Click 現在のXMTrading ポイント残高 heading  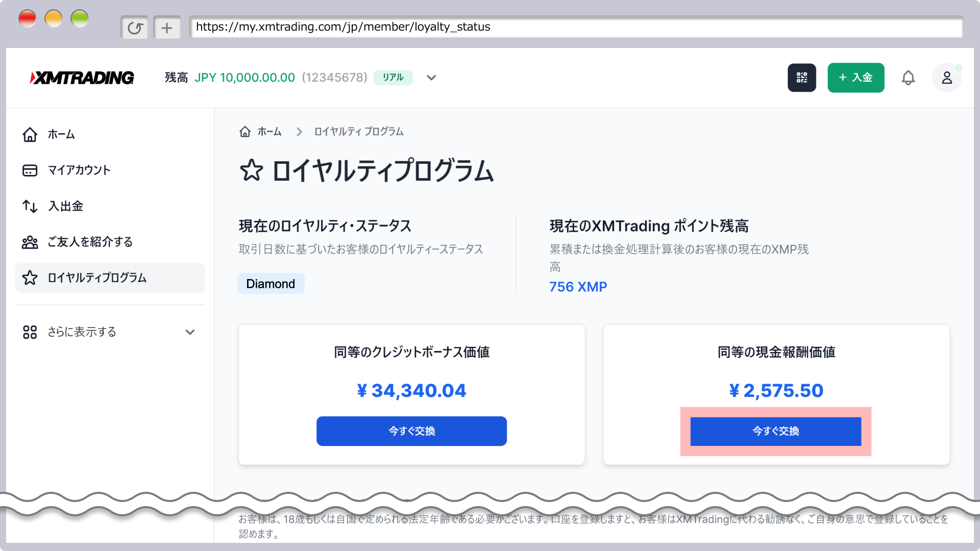point(649,226)
